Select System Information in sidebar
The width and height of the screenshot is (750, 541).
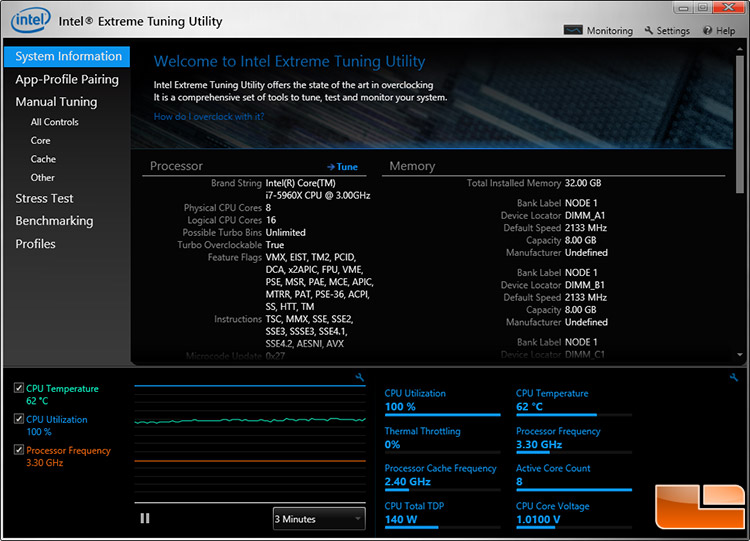pos(67,56)
